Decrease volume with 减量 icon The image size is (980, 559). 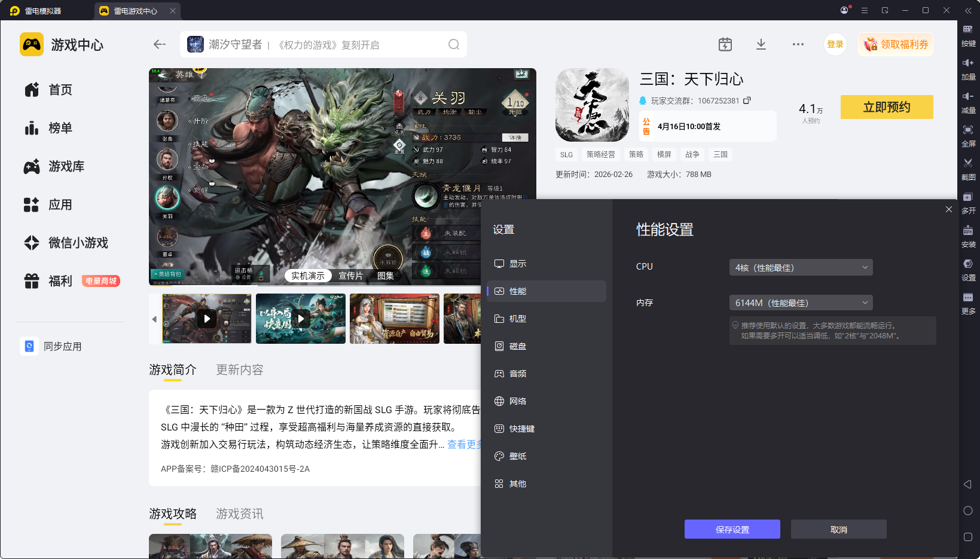(x=968, y=103)
